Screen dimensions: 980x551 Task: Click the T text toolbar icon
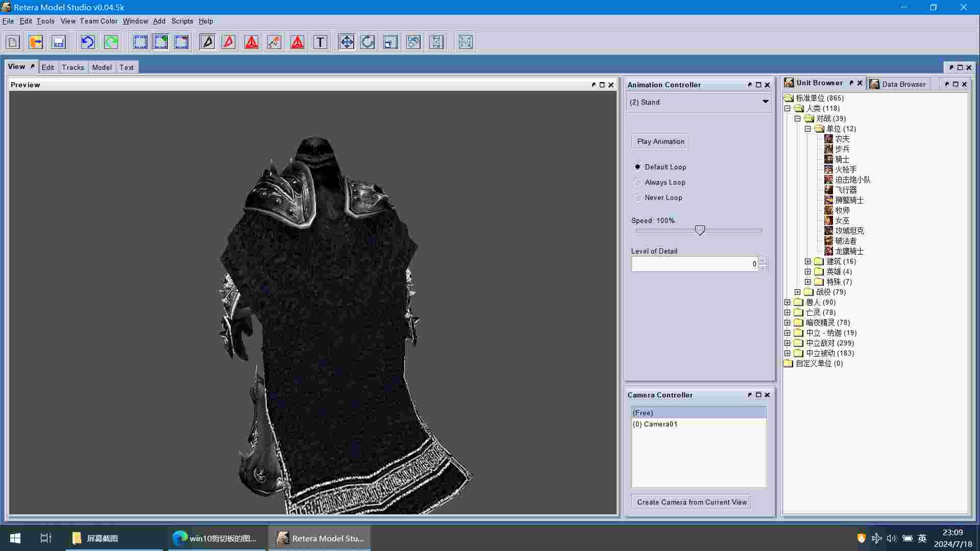[x=320, y=42]
